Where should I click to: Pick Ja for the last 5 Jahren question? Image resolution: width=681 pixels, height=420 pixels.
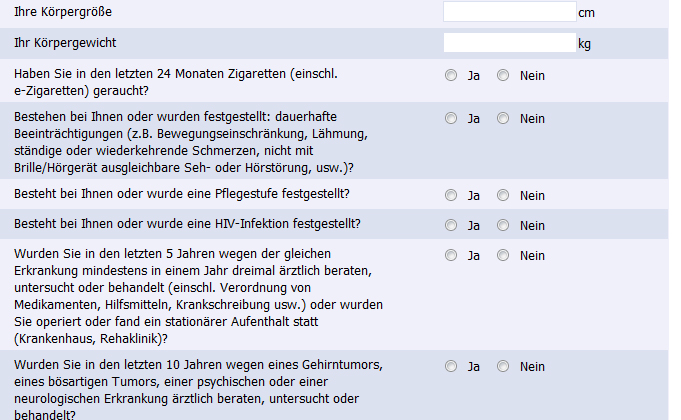point(451,255)
